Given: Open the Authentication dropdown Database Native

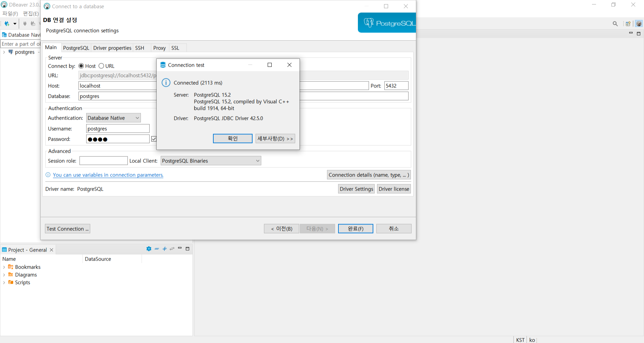Looking at the screenshot, I should pos(113,118).
